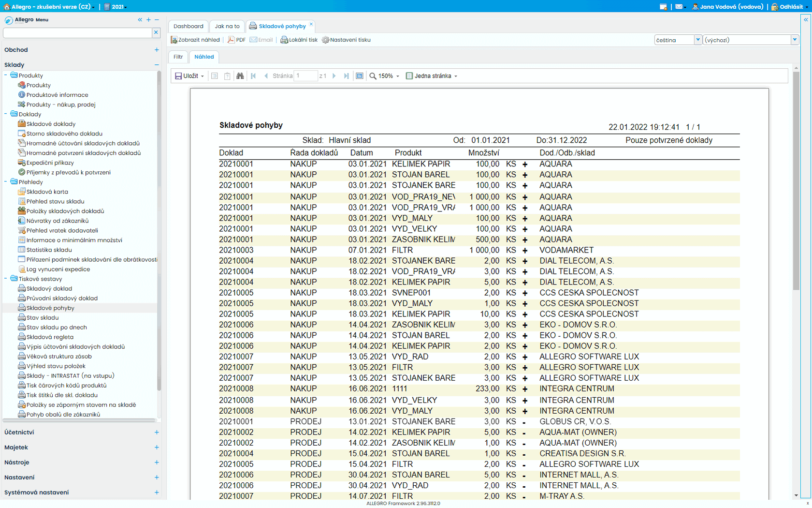Switch to the Filtr tab
Viewport: 812px width, 508px height.
coord(178,57)
